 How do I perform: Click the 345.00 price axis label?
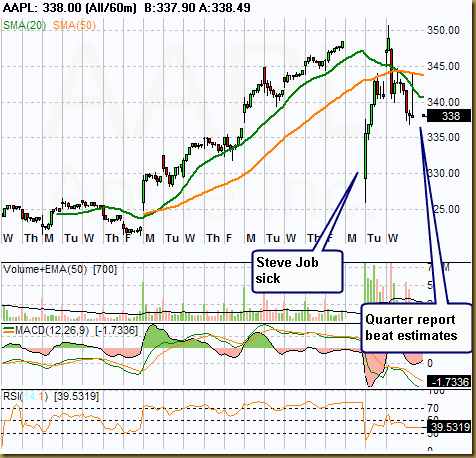point(443,66)
